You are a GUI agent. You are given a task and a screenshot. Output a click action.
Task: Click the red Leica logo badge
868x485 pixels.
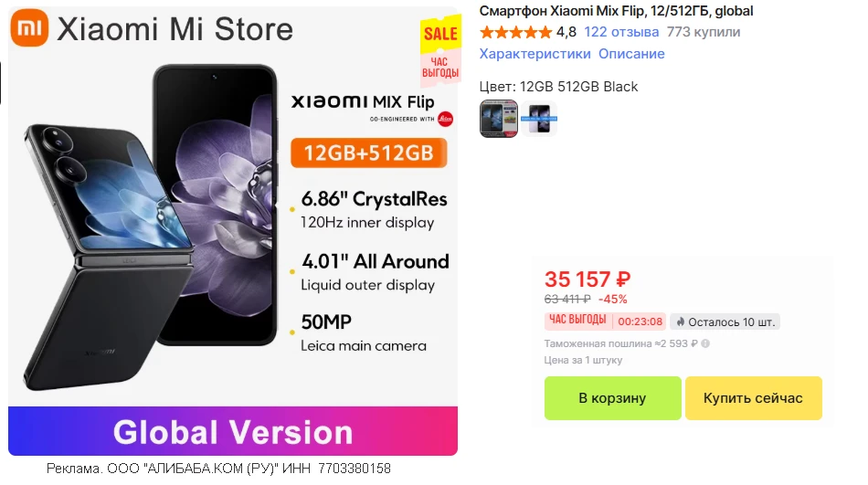click(x=446, y=119)
